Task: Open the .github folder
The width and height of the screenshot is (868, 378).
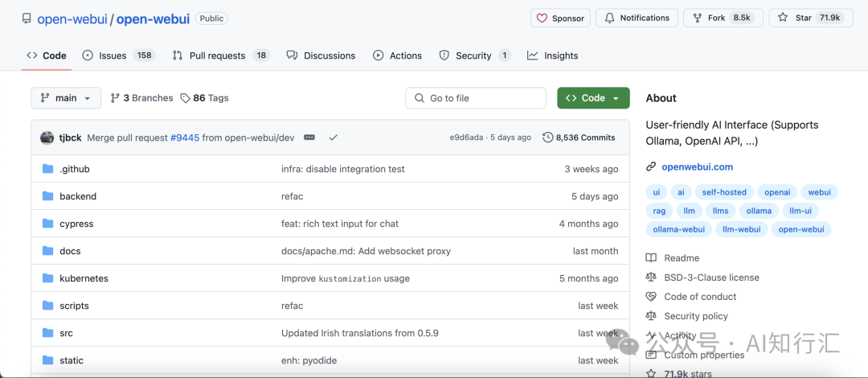Action: pos(74,169)
